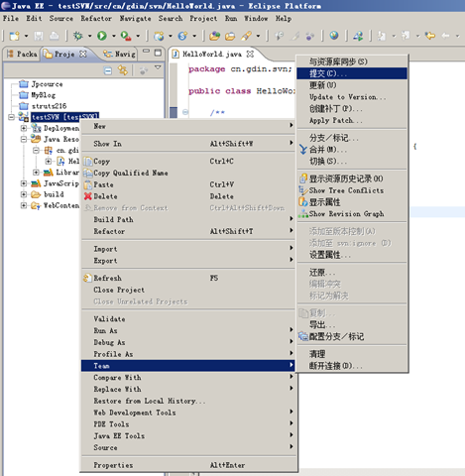Close the Project Explorer tab
Screen dimensions: 465x476
point(83,54)
